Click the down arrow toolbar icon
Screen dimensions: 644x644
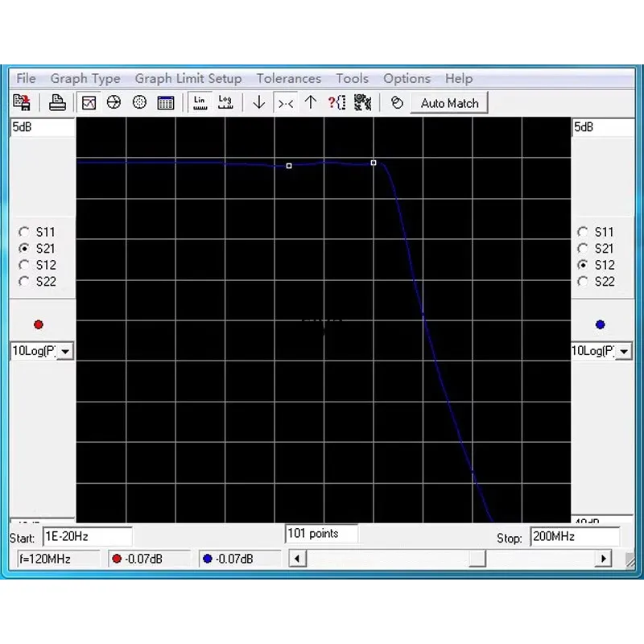pyautogui.click(x=258, y=103)
